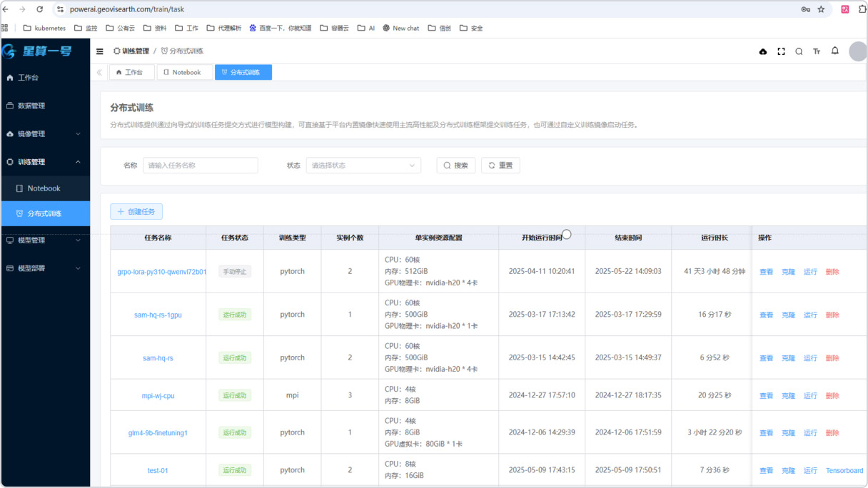The image size is (868, 488).
Task: Open the sam-hq-rs-1gpu task link
Action: click(158, 315)
